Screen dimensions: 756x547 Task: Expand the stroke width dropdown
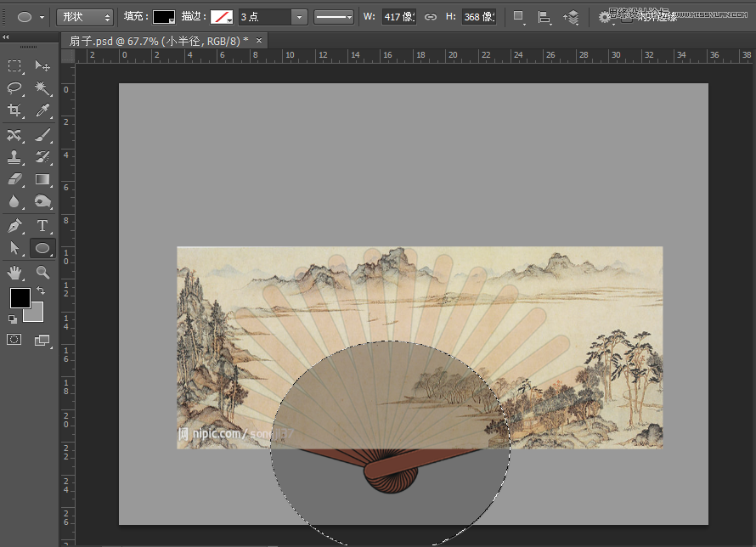299,17
